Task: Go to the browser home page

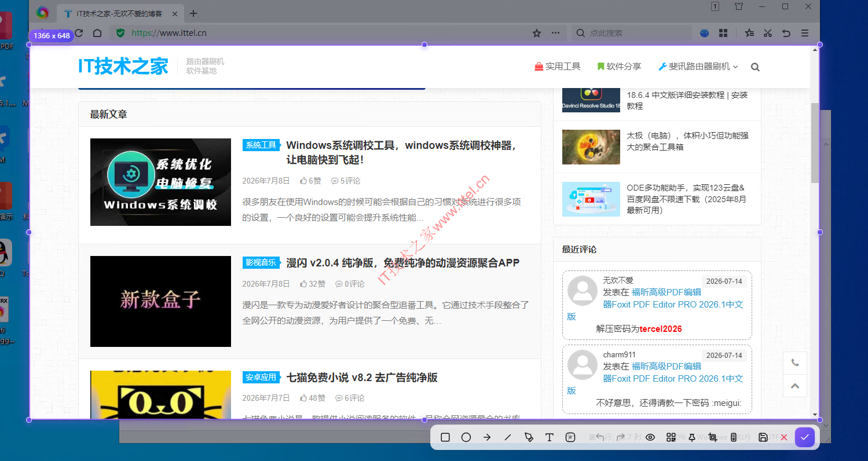Action: tap(97, 33)
